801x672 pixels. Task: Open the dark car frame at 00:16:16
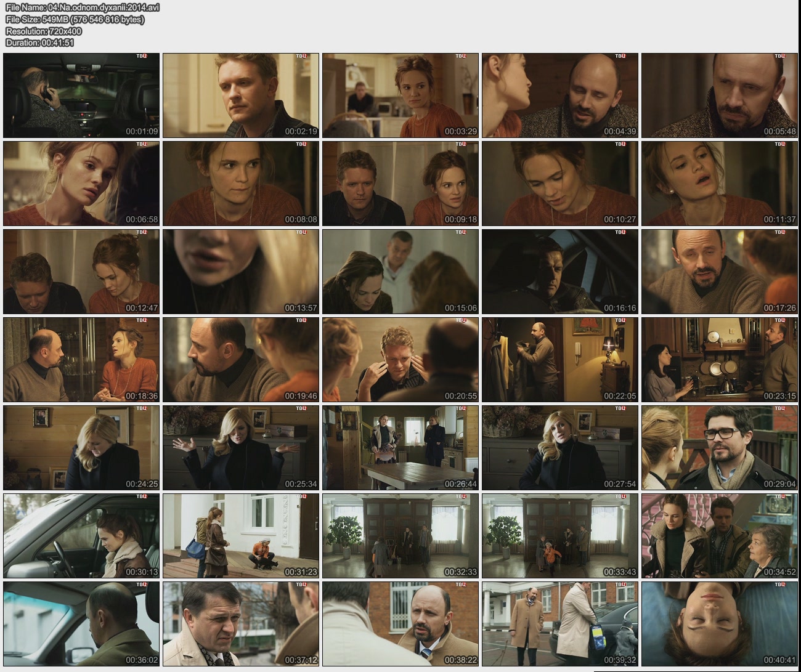(x=559, y=272)
